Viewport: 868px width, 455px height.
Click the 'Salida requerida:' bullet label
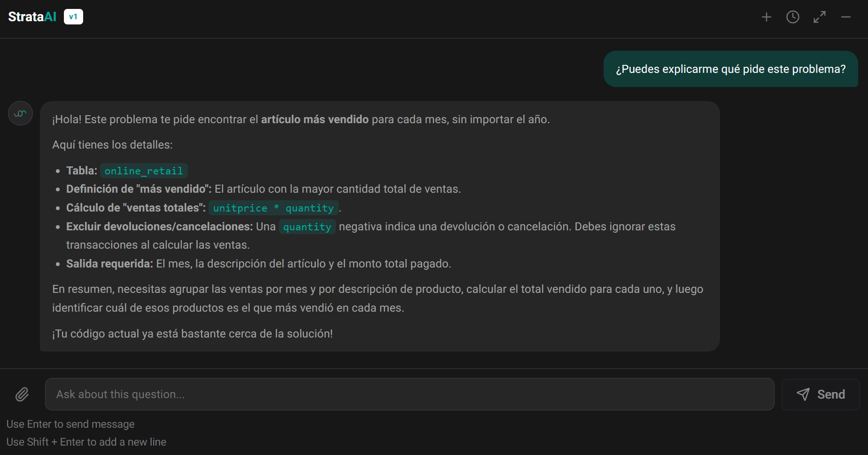pos(109,264)
